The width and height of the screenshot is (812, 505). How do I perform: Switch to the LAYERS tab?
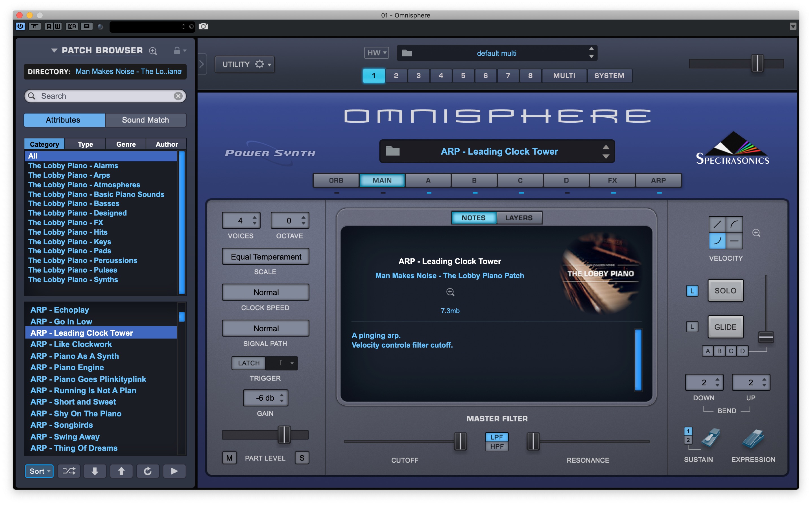pos(519,218)
